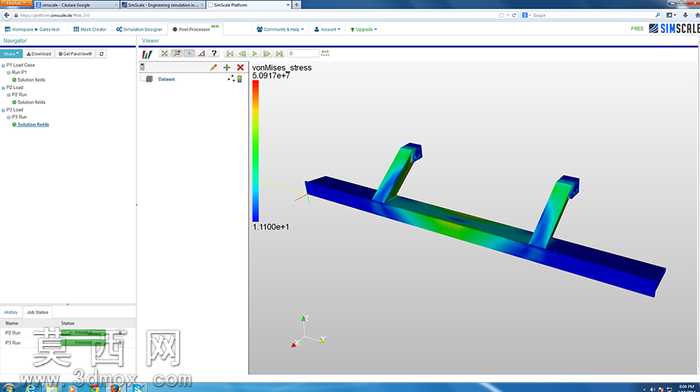Click the Status column header in Job Status

click(68, 323)
